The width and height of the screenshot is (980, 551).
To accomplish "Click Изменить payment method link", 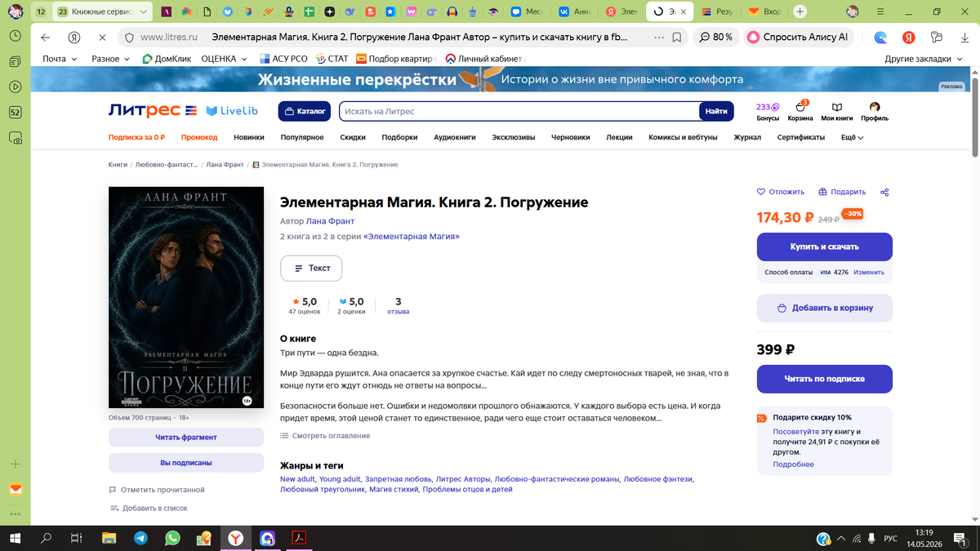I will [869, 273].
